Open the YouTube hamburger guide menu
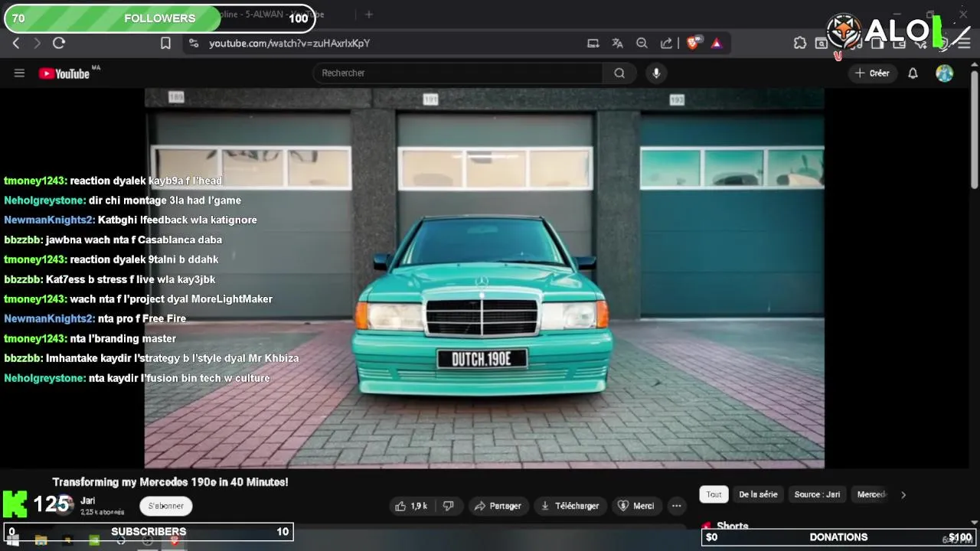This screenshot has width=980, height=551. 19,73
